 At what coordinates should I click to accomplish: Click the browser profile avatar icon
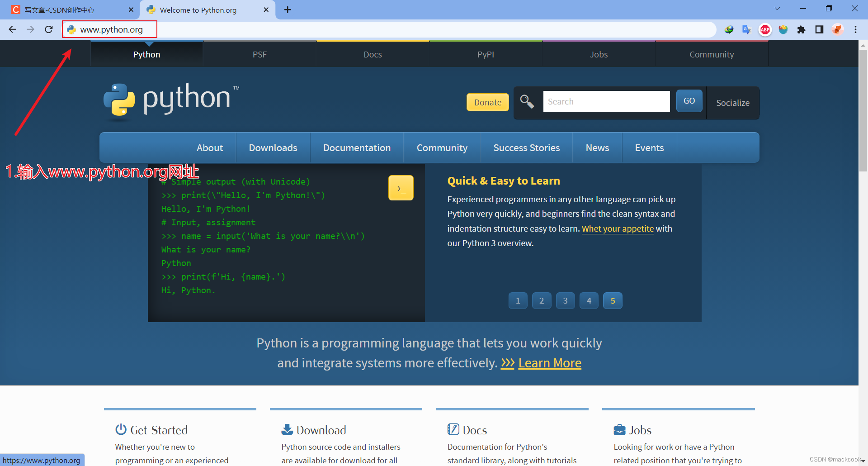click(x=837, y=29)
